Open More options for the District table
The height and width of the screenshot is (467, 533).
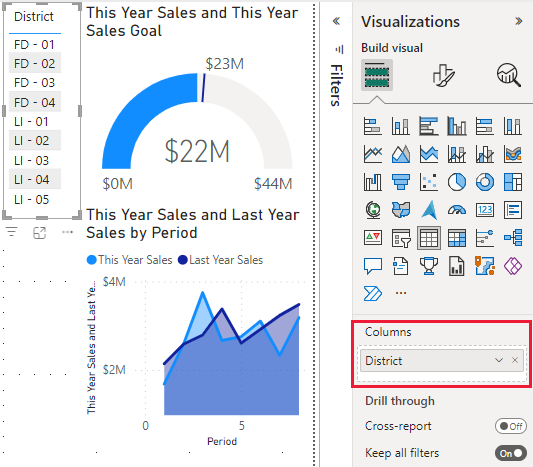[67, 232]
